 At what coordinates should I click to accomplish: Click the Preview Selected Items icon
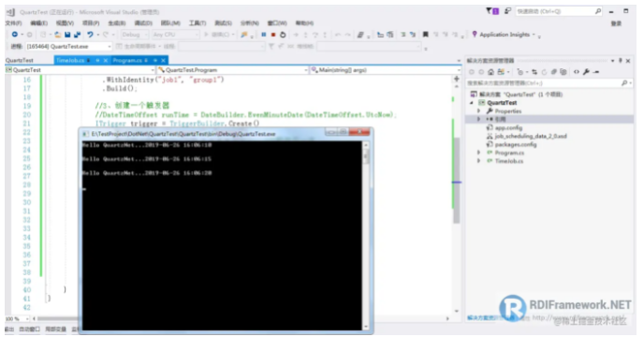pos(596,72)
